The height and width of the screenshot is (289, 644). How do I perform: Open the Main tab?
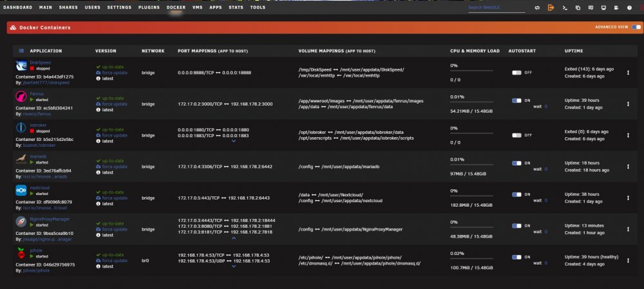pyautogui.click(x=46, y=7)
